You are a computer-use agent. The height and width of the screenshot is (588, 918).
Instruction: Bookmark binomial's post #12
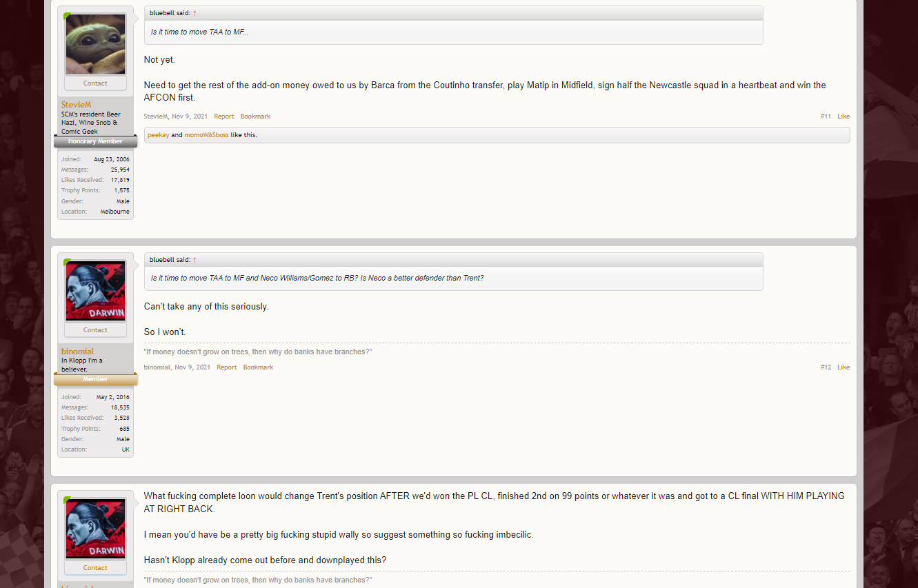click(258, 367)
